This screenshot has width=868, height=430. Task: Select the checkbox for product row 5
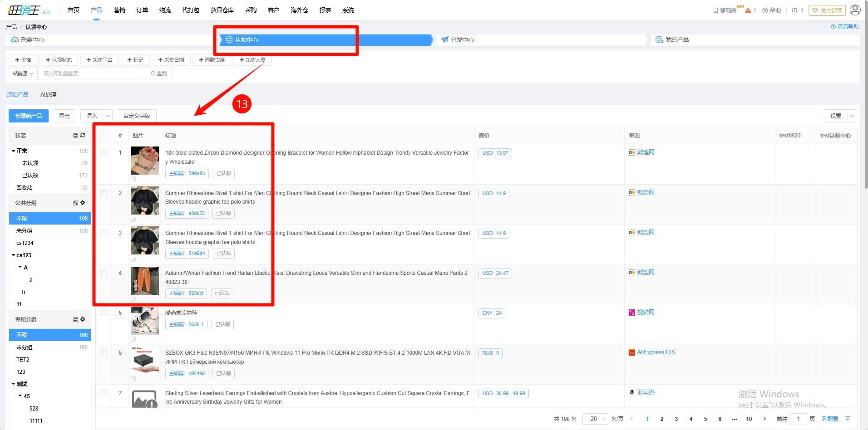pyautogui.click(x=104, y=313)
